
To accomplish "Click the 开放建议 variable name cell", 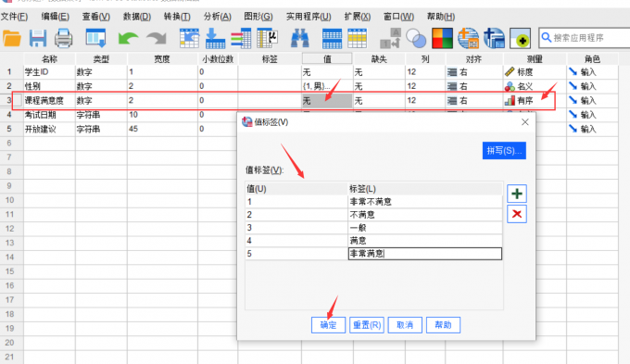I will click(49, 129).
